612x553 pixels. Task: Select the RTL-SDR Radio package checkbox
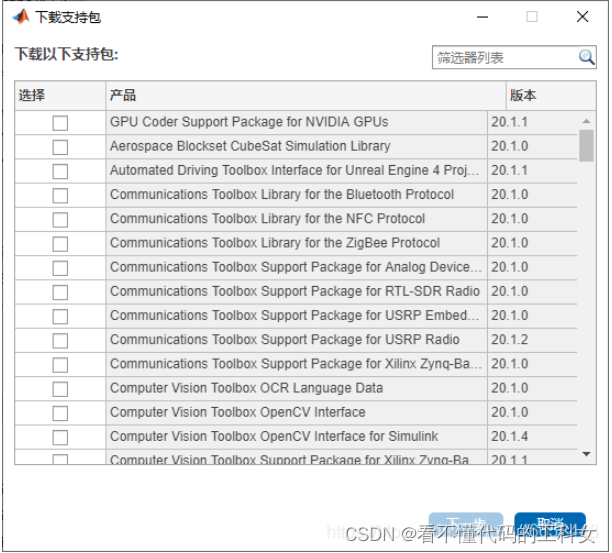pos(60,292)
